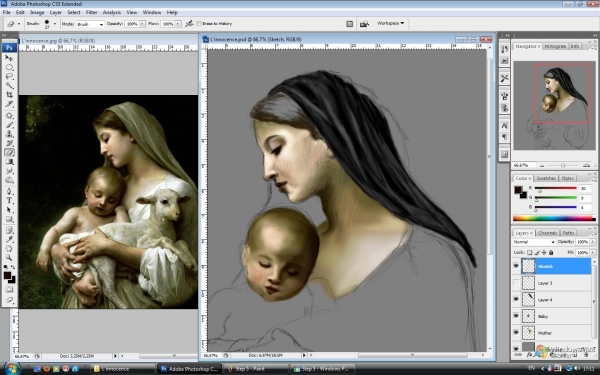Toggle lock all for layer
Image resolution: width=600 pixels, height=375 pixels.
coord(551,253)
